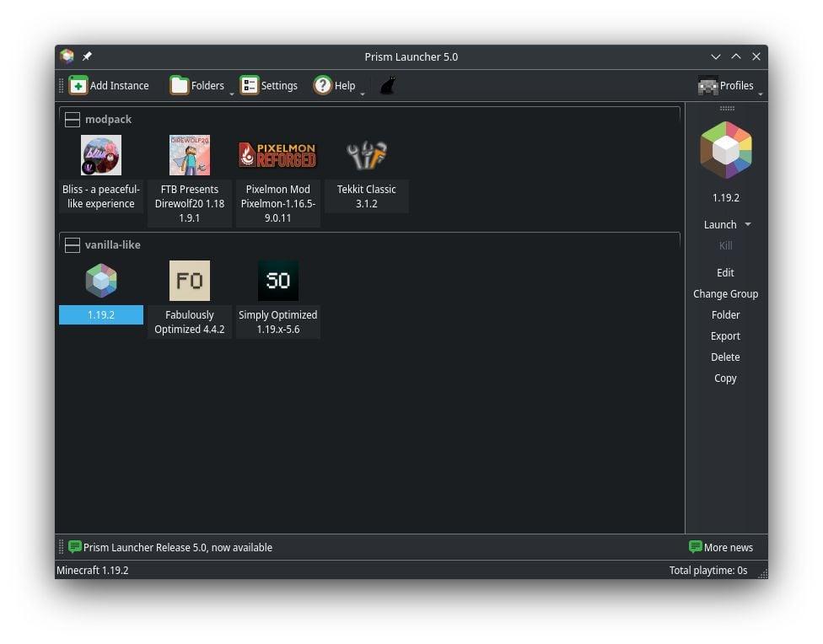Close the Prism Launcher window
This screenshot has width=823, height=644.
756,56
